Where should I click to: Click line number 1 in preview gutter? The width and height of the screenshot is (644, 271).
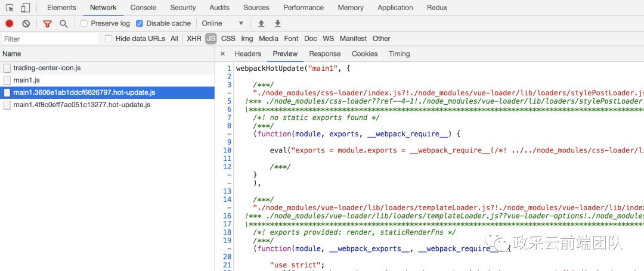pyautogui.click(x=229, y=68)
